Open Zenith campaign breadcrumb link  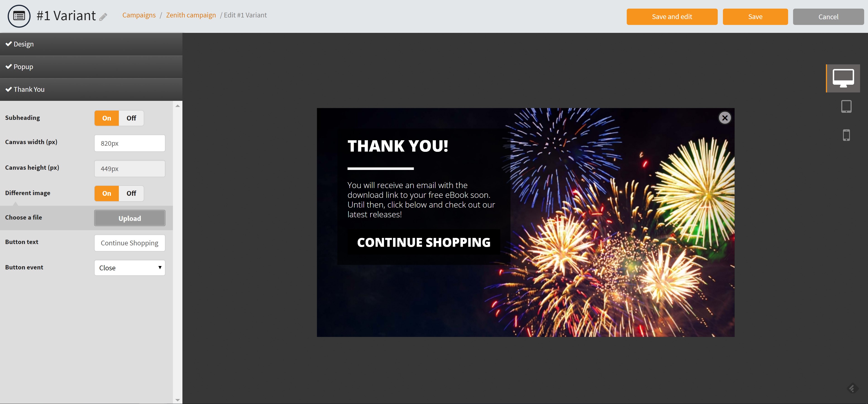click(x=191, y=15)
